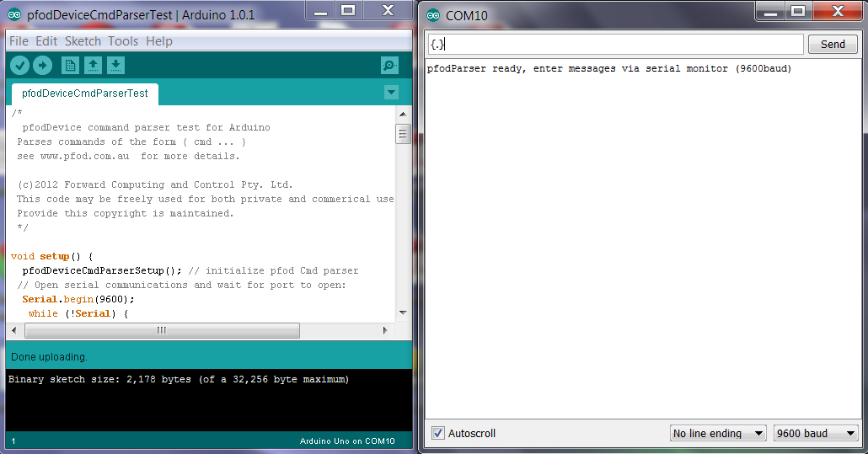Click the Verify checkmark icon
This screenshot has height=454, width=868.
click(x=19, y=66)
